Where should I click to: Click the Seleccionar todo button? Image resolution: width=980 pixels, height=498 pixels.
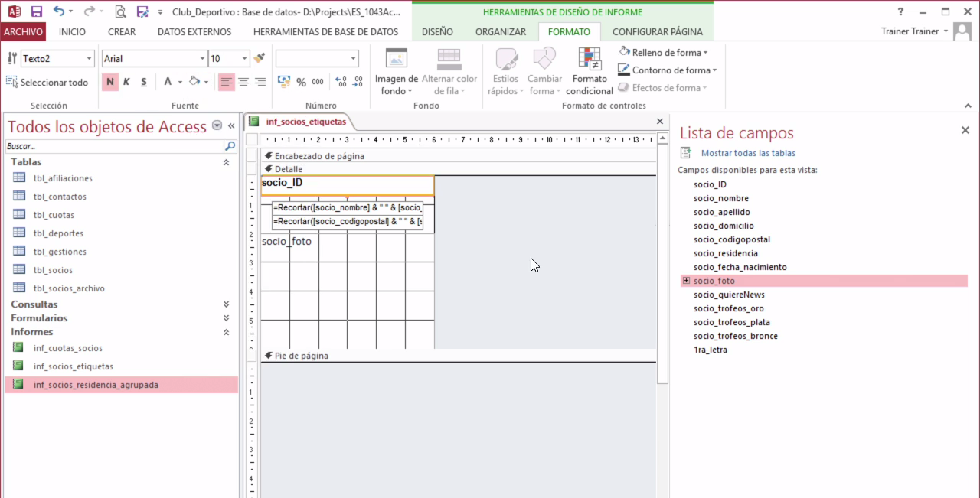coord(48,82)
